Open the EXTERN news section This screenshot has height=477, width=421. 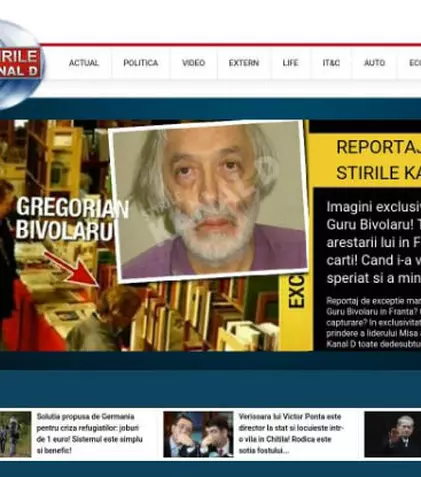[244, 63]
